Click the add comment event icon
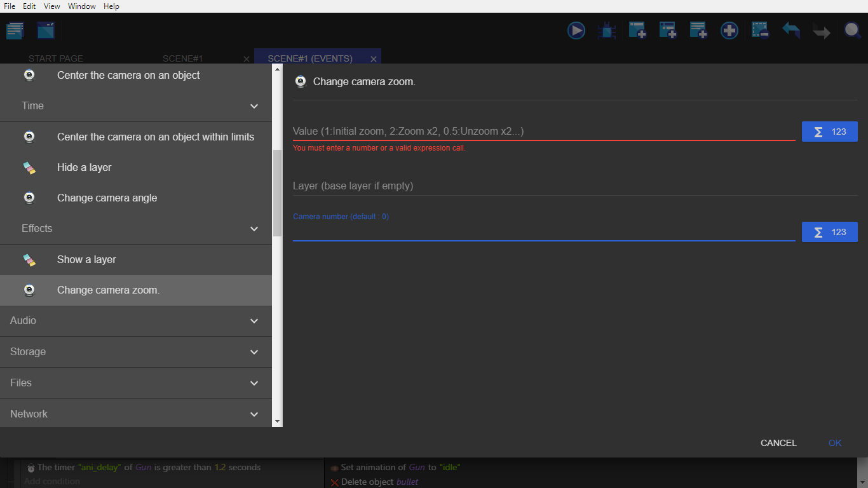 tap(698, 30)
